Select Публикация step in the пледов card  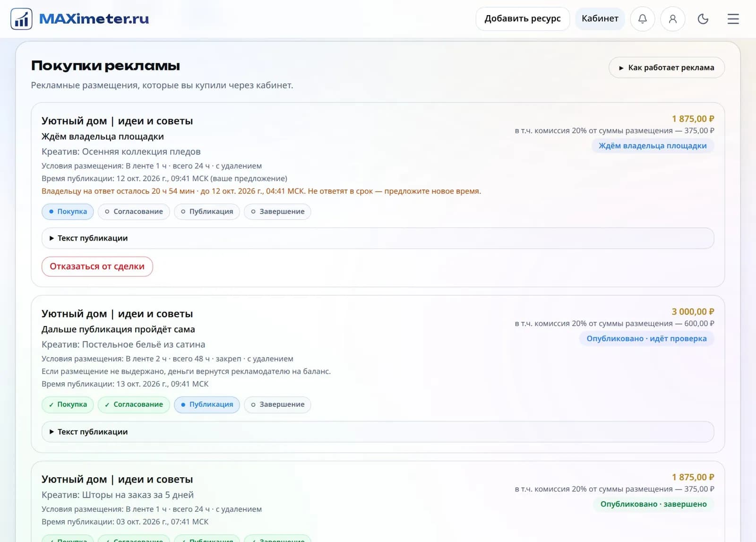(207, 212)
